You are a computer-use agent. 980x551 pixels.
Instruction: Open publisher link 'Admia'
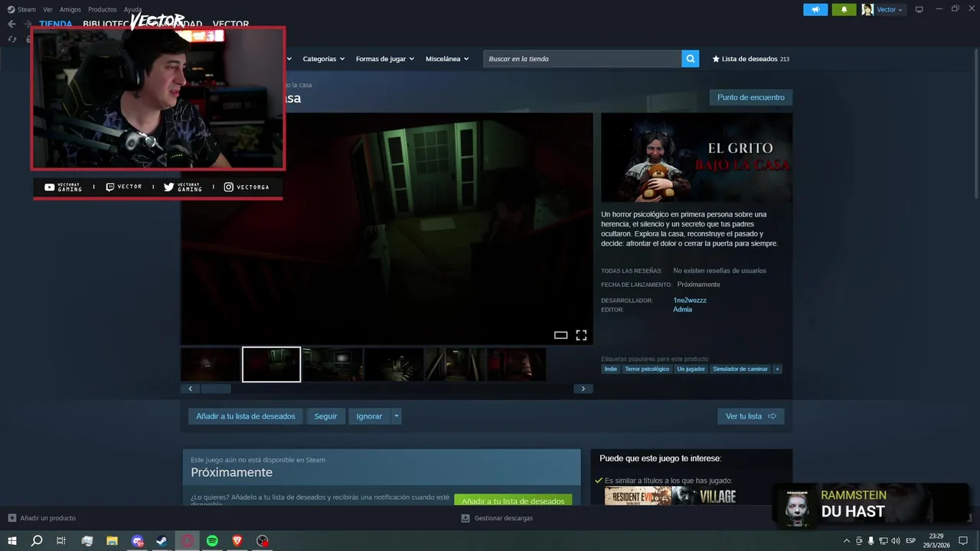(x=682, y=309)
